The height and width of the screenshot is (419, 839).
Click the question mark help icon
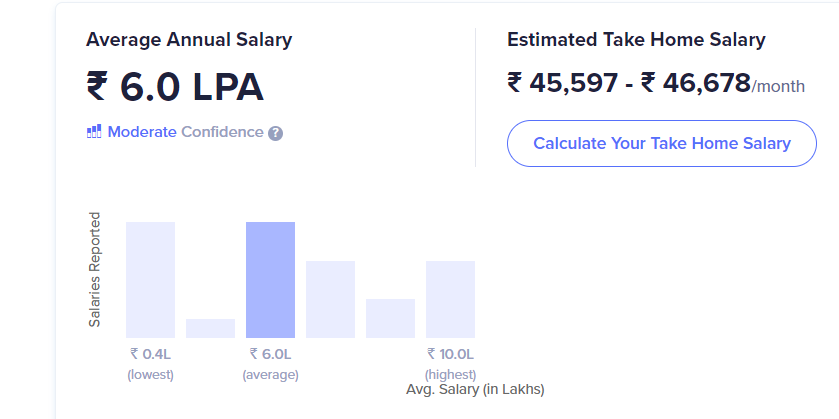[x=275, y=133]
